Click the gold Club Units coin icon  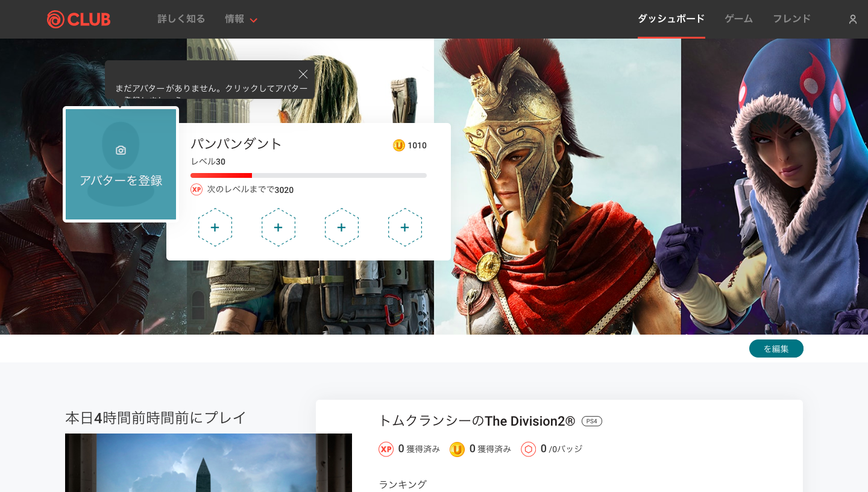tap(399, 145)
